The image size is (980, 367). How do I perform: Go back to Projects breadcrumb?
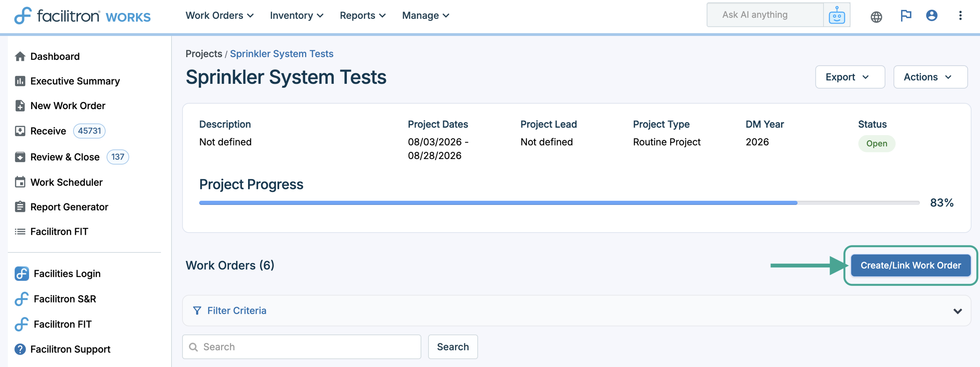point(204,54)
